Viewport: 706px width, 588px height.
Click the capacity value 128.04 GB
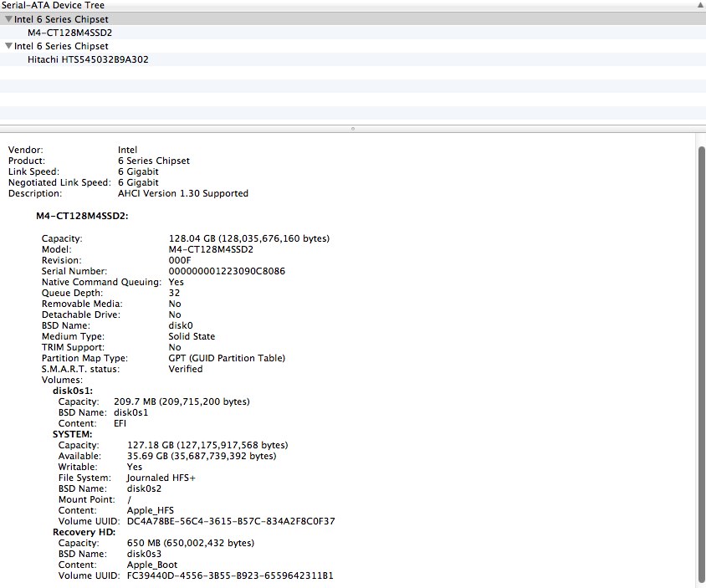tap(249, 238)
